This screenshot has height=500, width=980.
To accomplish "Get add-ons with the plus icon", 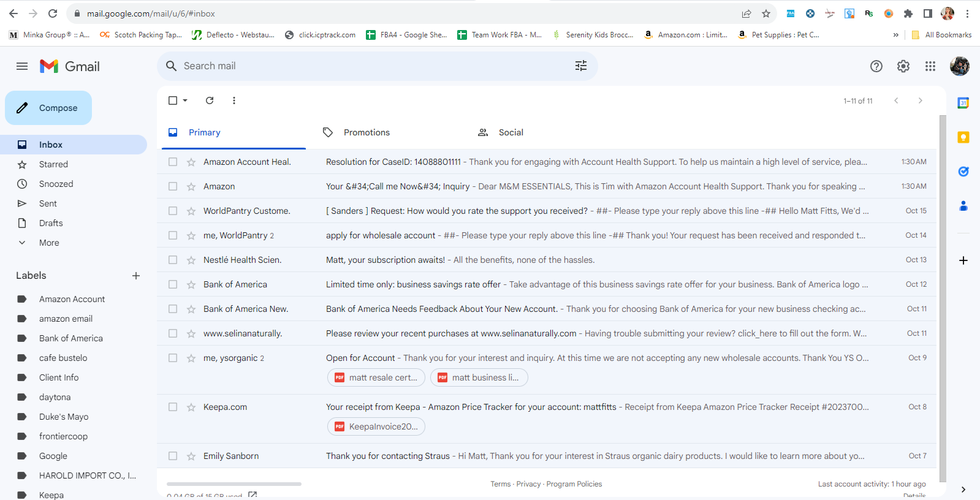I will click(963, 260).
